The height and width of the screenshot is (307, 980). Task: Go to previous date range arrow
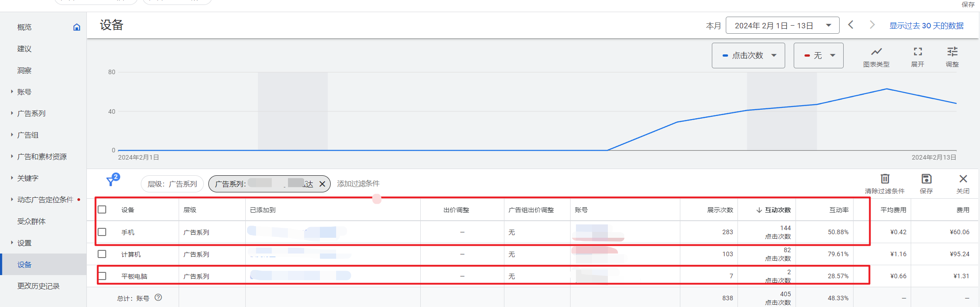coord(850,25)
